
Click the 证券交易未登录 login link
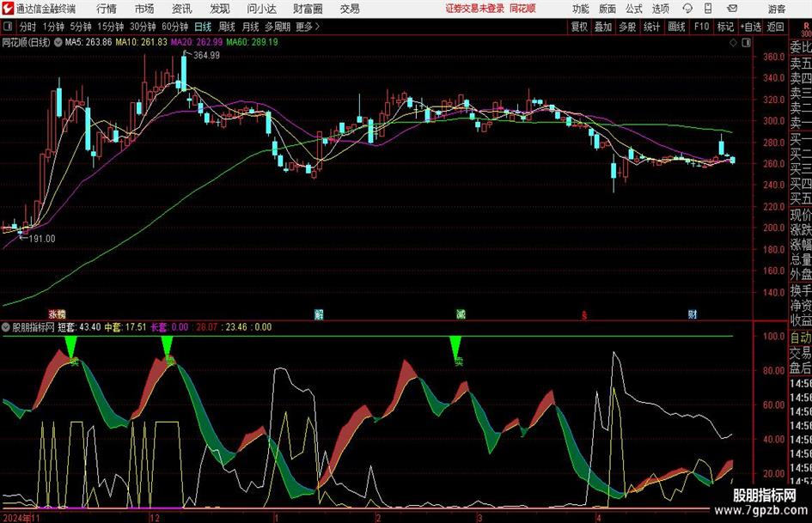475,9
